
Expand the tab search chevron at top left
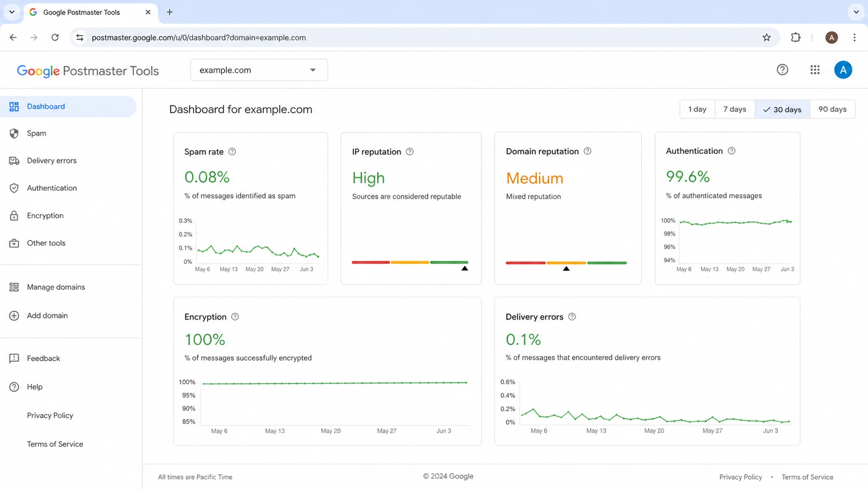pos(12,12)
